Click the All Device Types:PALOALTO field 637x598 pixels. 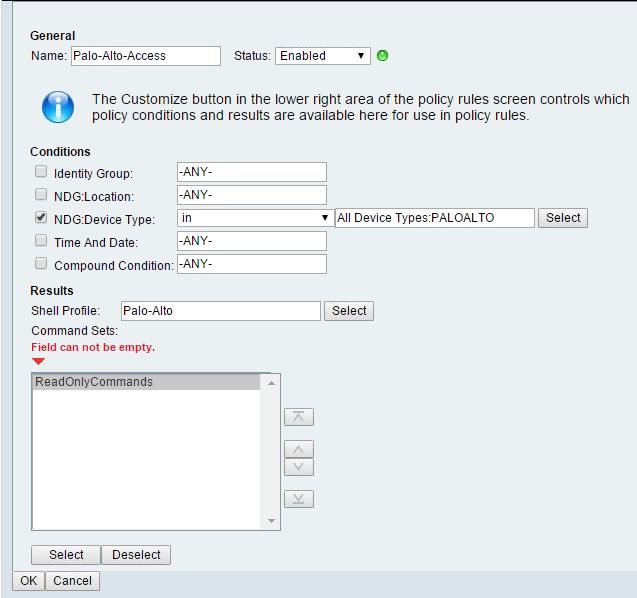434,218
